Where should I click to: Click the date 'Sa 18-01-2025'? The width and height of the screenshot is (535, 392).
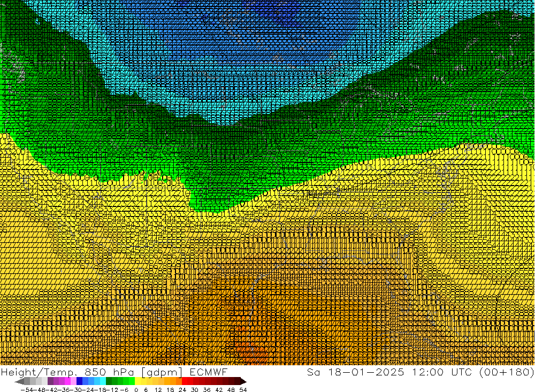[x=356, y=372]
